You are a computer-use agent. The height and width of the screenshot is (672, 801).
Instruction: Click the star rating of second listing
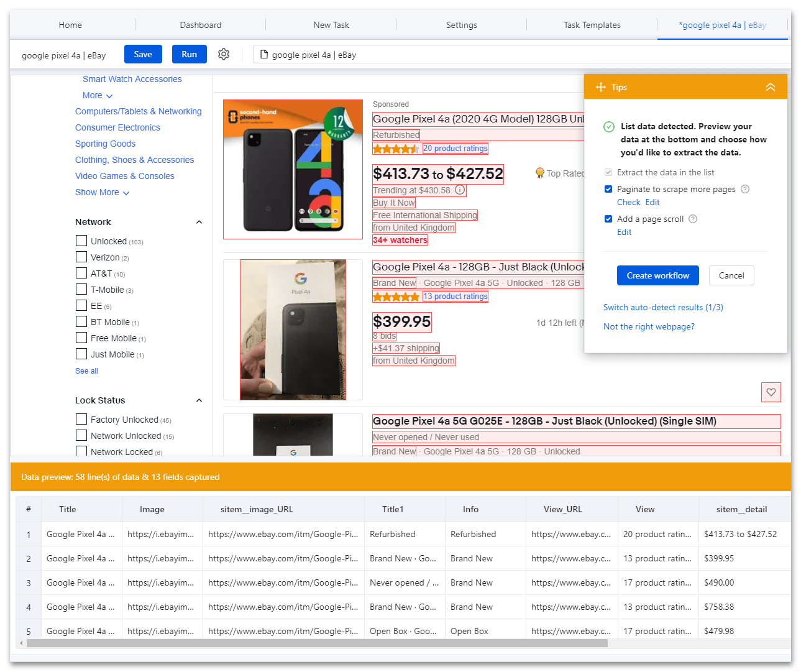[x=396, y=297]
